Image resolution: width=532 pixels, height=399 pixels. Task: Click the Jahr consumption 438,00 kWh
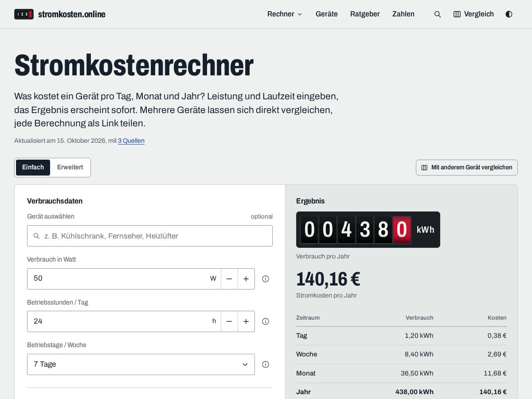tap(415, 392)
